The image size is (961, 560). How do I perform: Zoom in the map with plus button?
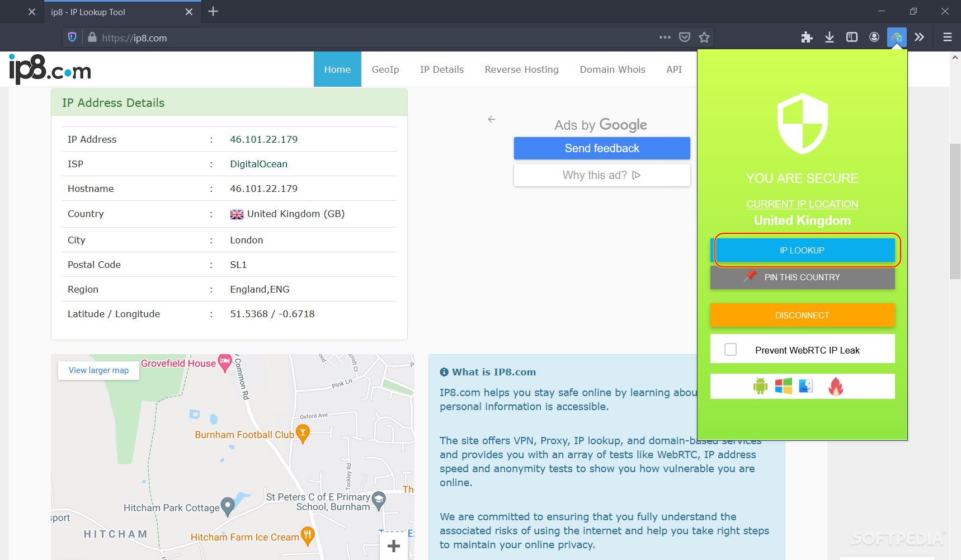coord(394,546)
